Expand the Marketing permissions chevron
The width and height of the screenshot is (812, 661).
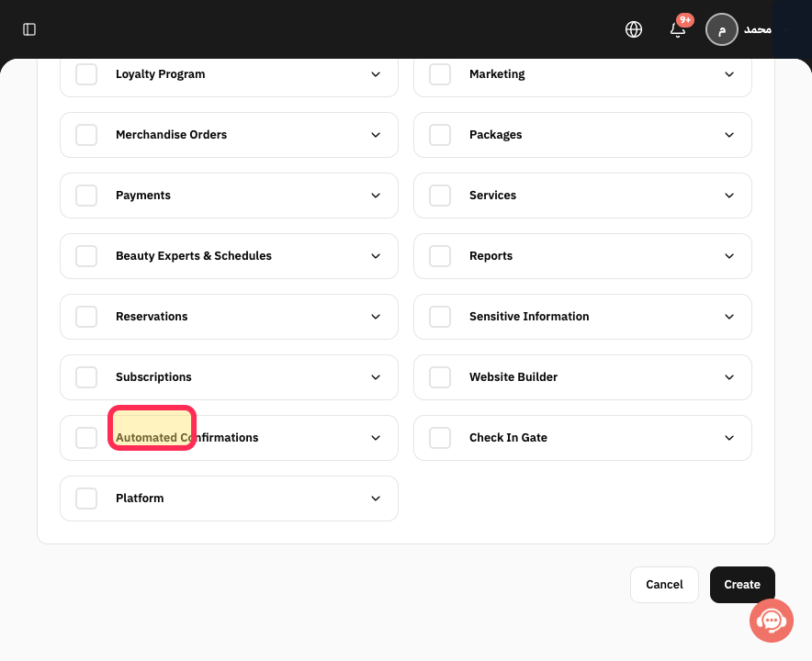[729, 74]
